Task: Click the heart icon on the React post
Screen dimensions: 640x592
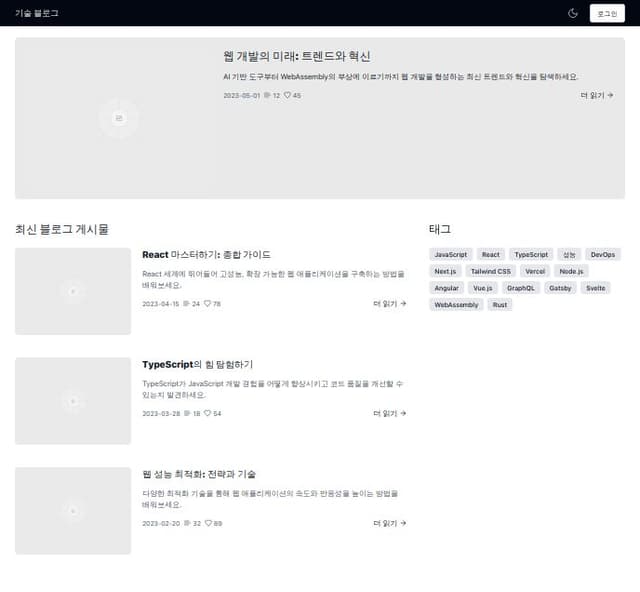Action: (207, 304)
